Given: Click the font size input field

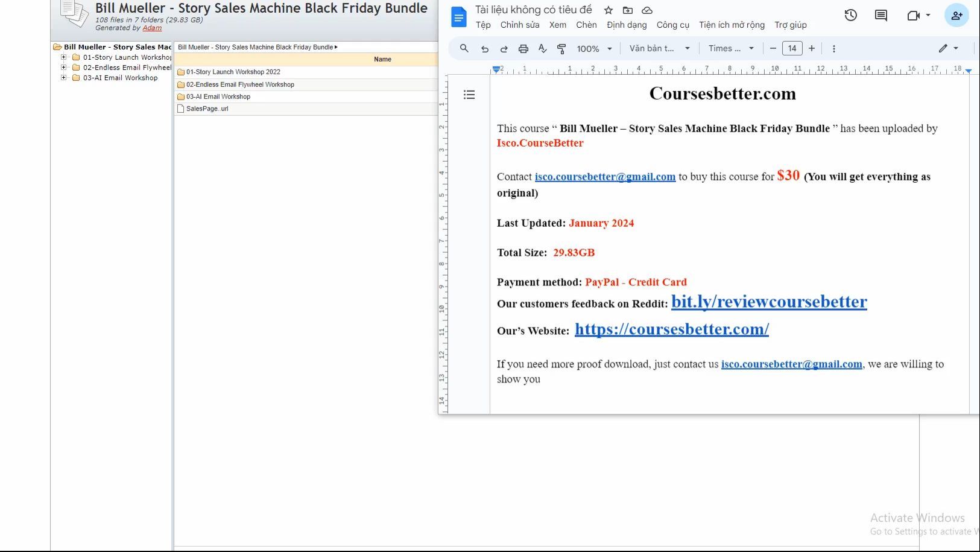Looking at the screenshot, I should point(792,48).
